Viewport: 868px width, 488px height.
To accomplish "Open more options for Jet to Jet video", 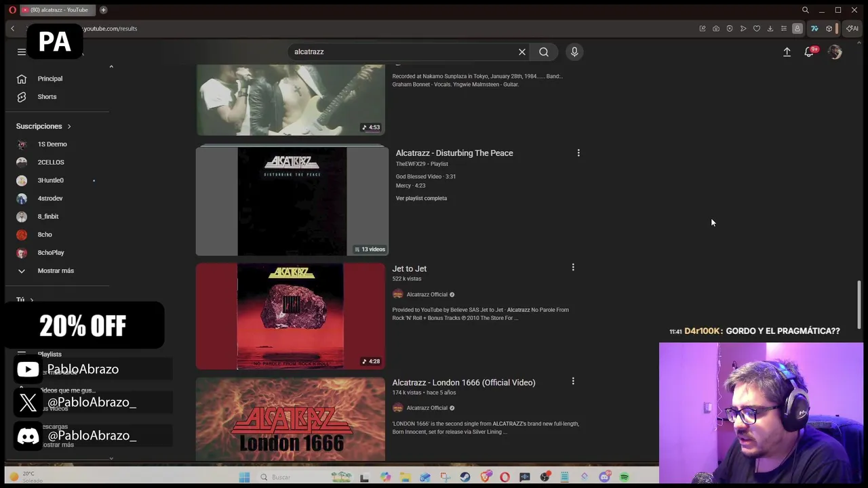I will (x=573, y=268).
